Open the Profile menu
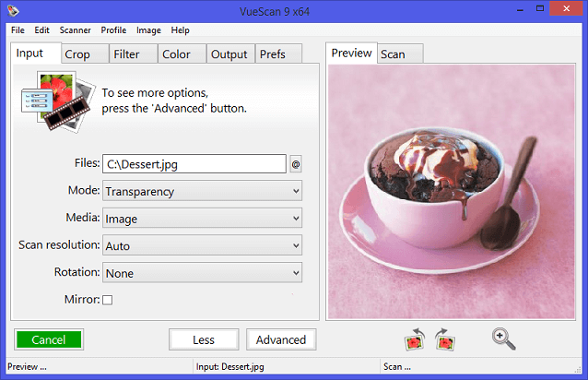The width and height of the screenshot is (588, 380). 113,30
